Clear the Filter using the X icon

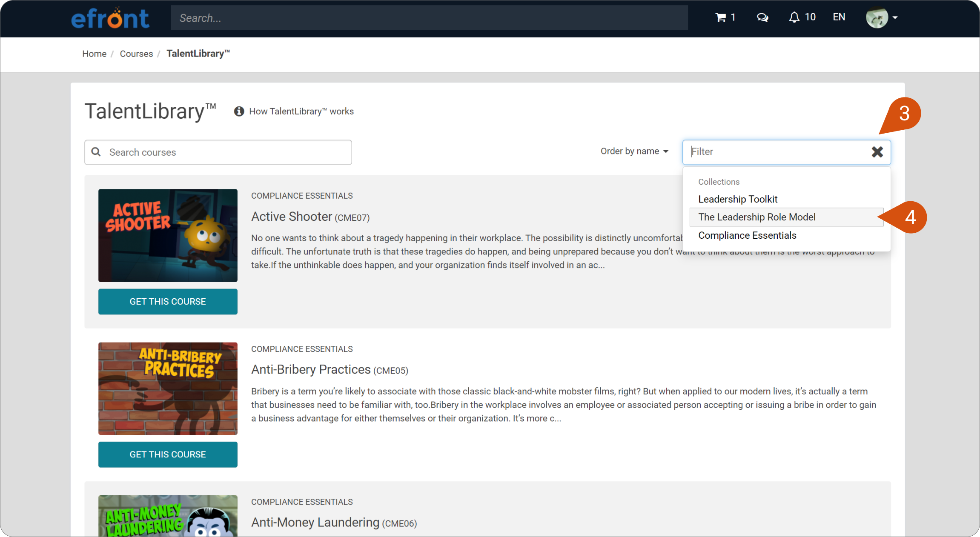coord(877,152)
